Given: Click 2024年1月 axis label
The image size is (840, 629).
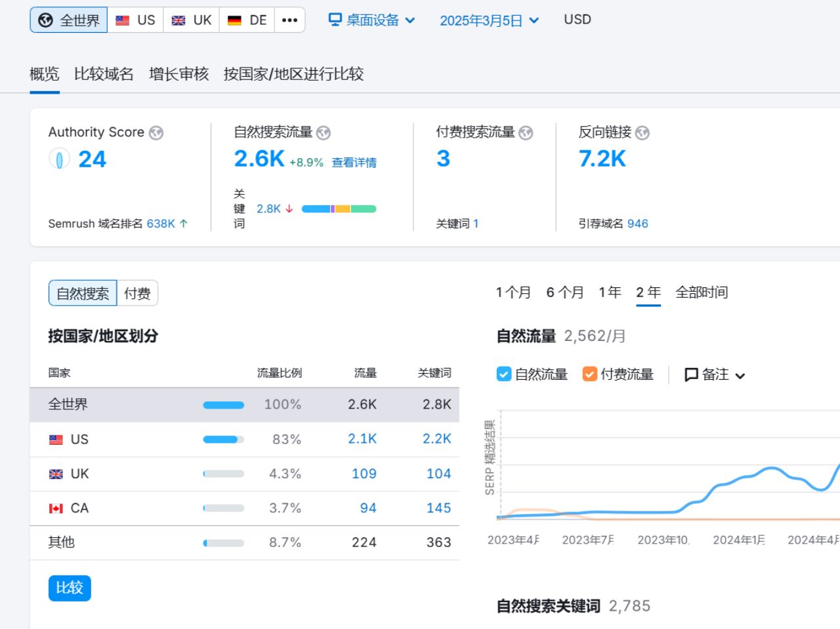Looking at the screenshot, I should click(x=739, y=540).
